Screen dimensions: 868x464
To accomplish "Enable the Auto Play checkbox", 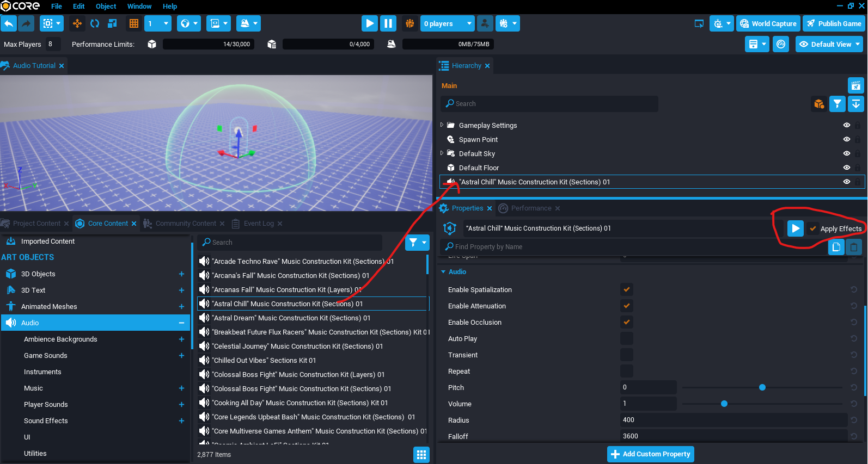I will pyautogui.click(x=627, y=338).
